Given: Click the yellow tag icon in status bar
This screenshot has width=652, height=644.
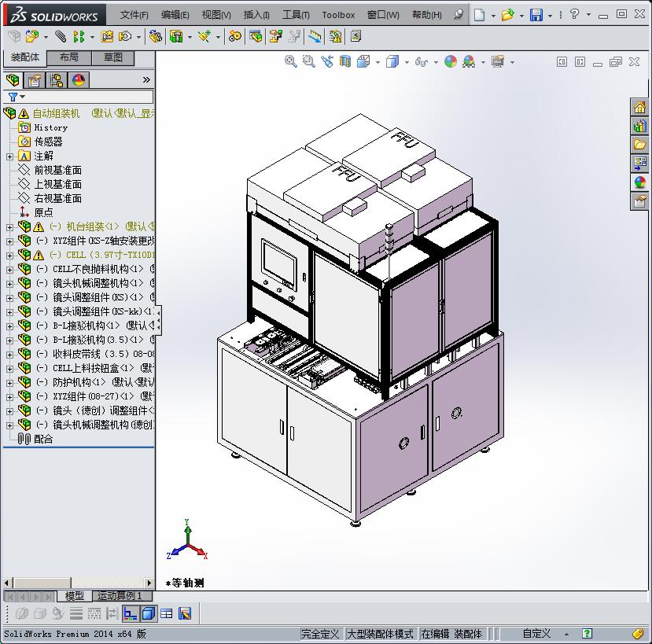Looking at the screenshot, I should (x=639, y=634).
